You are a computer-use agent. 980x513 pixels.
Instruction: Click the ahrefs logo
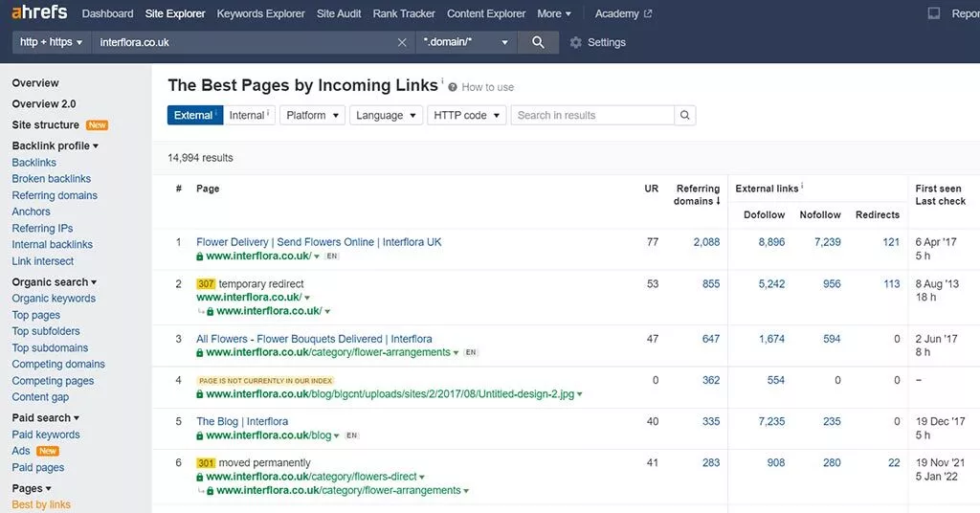(40, 13)
